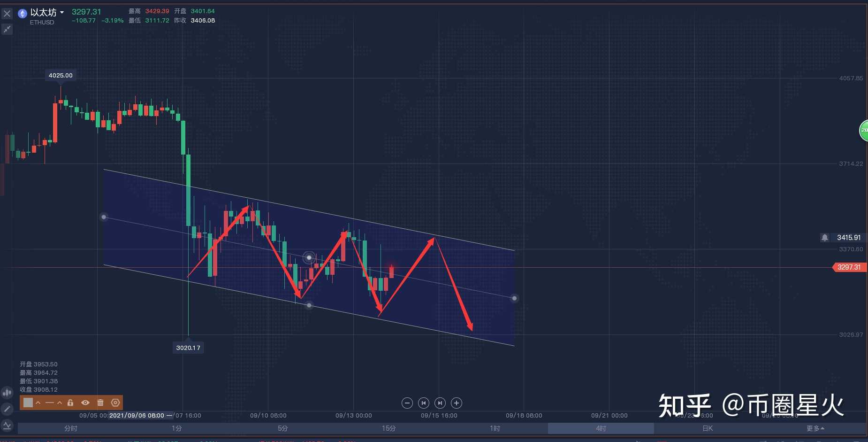
Task: Click the 4025.00 high price label
Action: [61, 75]
